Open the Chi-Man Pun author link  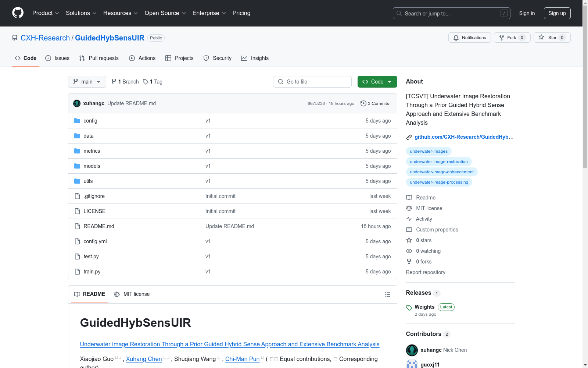pyautogui.click(x=242, y=359)
